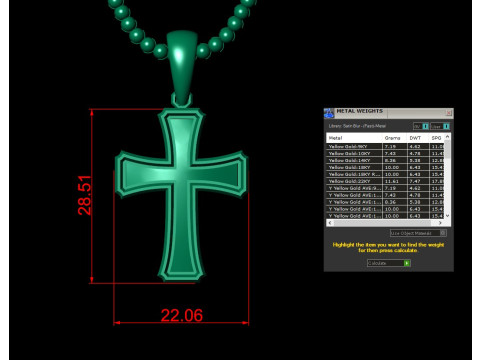This screenshot has height=360, width=480.
Task: Select the Yellow Gold:14KY row
Action: 385,160
